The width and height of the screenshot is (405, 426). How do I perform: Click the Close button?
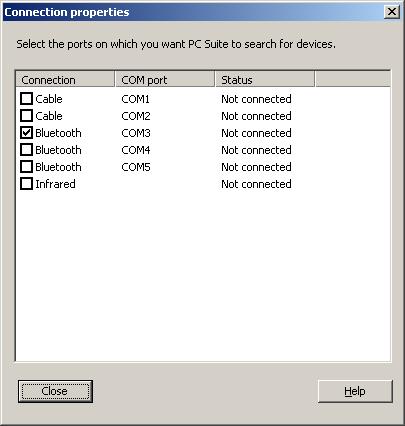tap(55, 391)
